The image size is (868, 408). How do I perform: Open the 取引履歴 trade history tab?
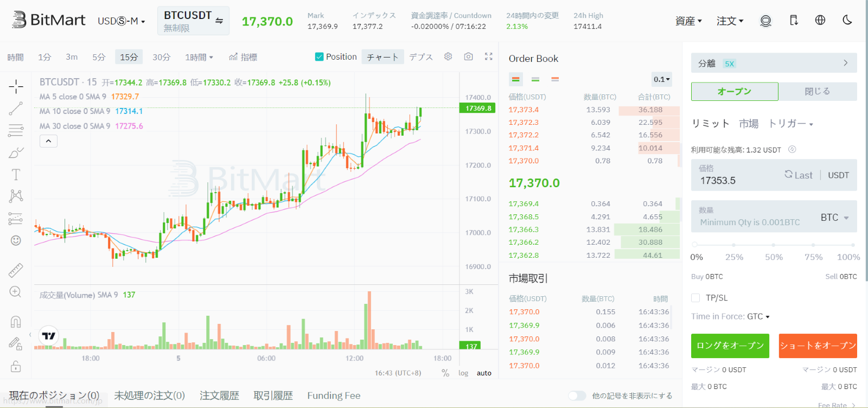[x=273, y=396]
